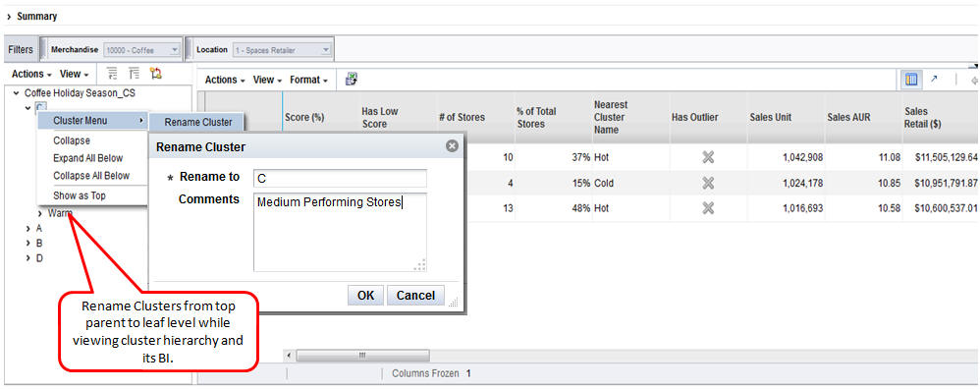Click the Comments text area
The image size is (980, 389).
[x=340, y=232]
